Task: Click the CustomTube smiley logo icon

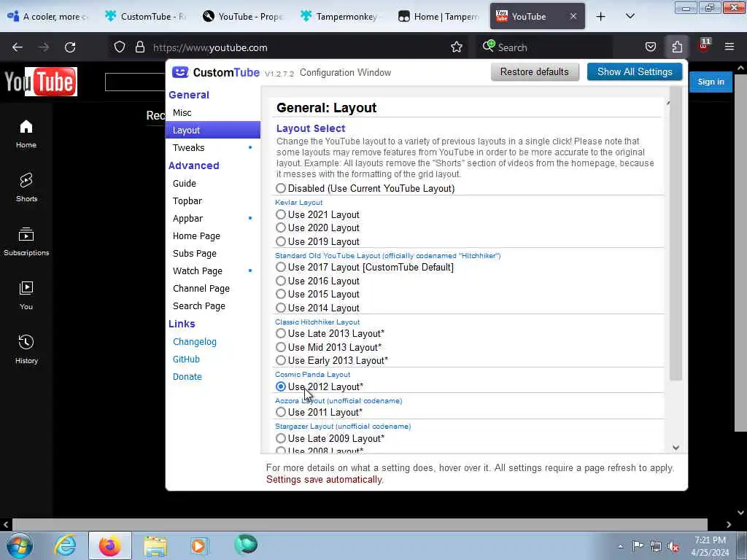Action: click(180, 72)
